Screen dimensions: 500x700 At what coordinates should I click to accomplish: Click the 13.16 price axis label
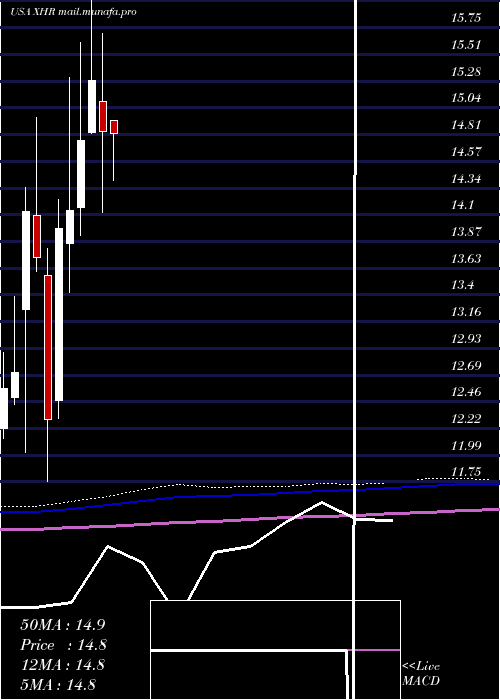coord(466,311)
